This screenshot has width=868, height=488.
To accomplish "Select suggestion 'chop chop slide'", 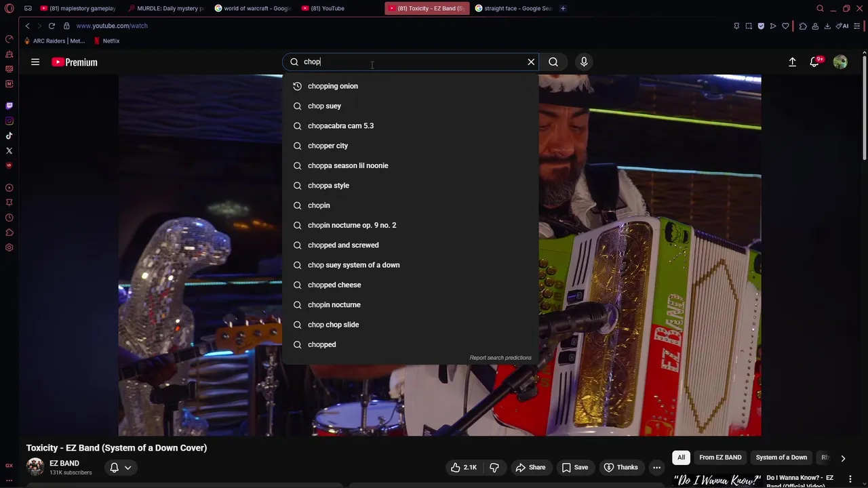I will pos(410,325).
